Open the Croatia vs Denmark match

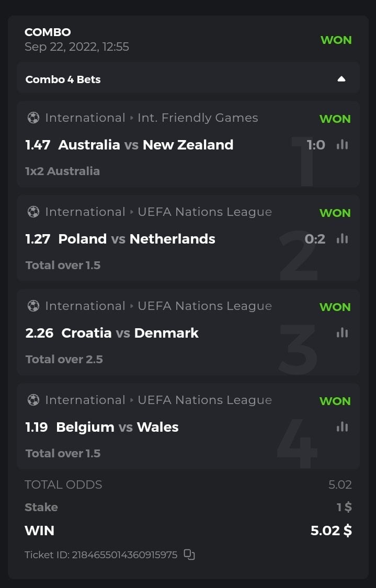click(130, 333)
